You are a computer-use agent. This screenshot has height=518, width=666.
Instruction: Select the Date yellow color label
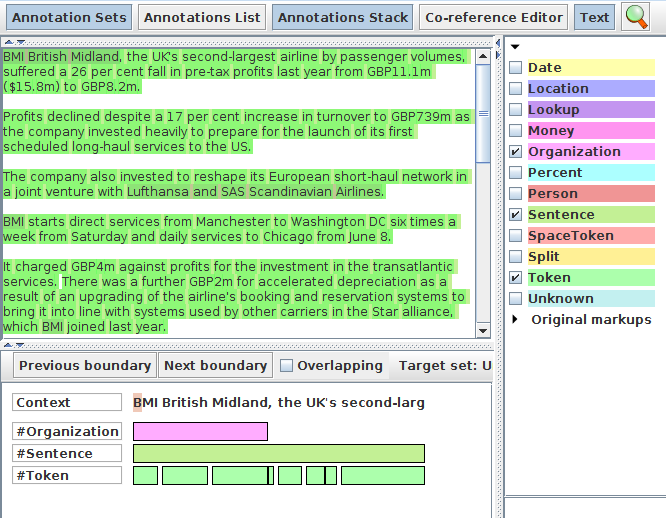click(x=591, y=68)
